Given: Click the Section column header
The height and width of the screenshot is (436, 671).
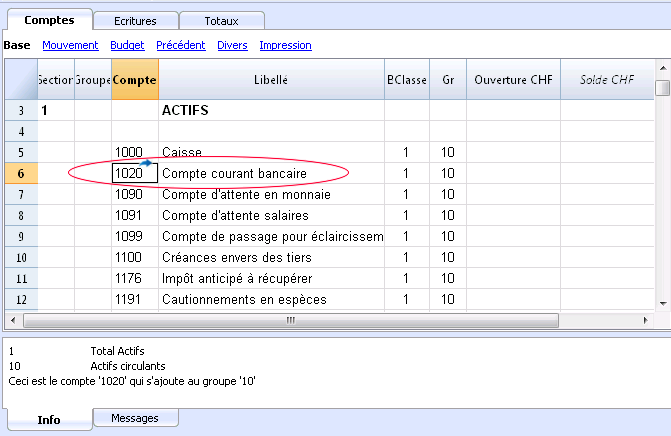Looking at the screenshot, I should point(56,80).
